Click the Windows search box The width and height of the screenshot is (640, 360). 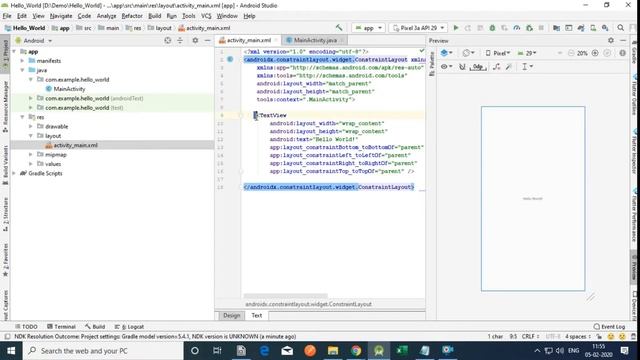coord(102,351)
